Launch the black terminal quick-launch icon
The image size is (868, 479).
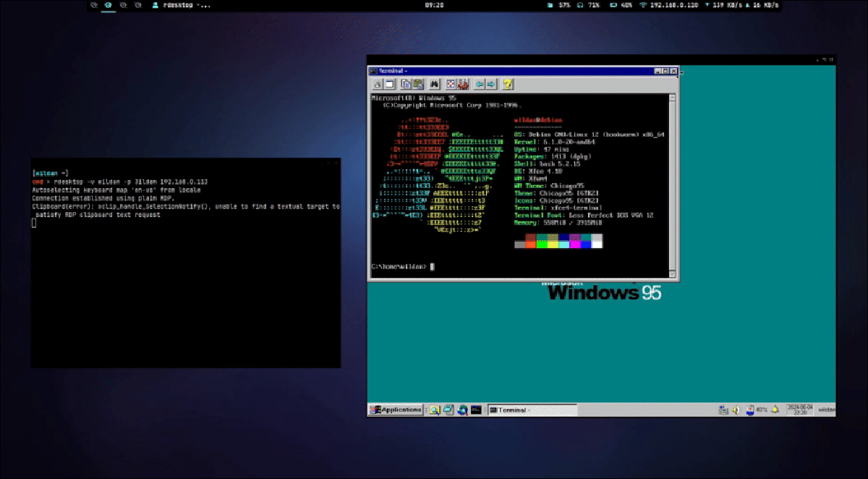pyautogui.click(x=476, y=410)
